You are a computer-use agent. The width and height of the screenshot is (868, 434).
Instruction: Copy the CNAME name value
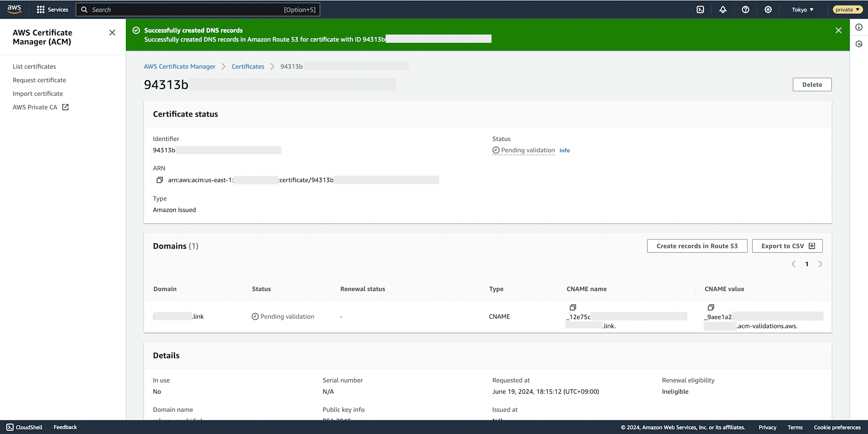tap(573, 307)
